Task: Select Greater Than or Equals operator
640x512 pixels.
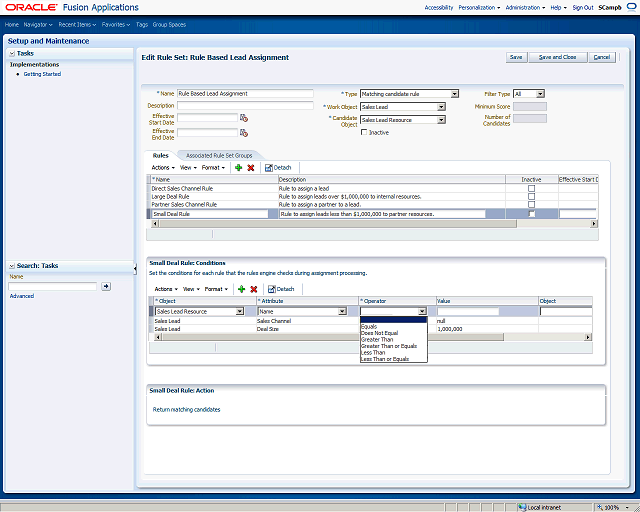Action: coord(394,346)
